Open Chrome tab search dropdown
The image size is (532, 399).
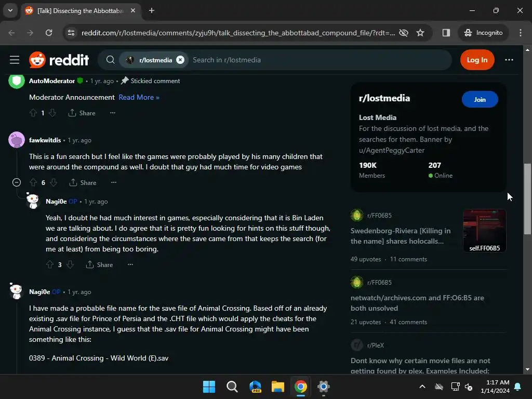(10, 10)
